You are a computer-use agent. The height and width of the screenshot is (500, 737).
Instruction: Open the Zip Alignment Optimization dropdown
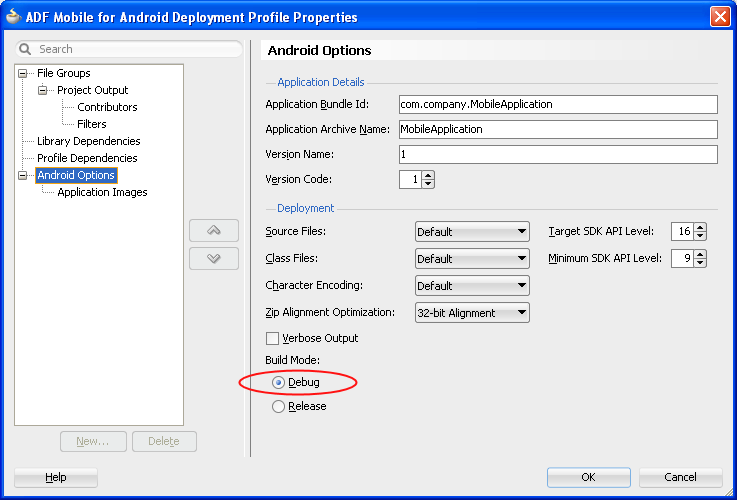tap(472, 313)
